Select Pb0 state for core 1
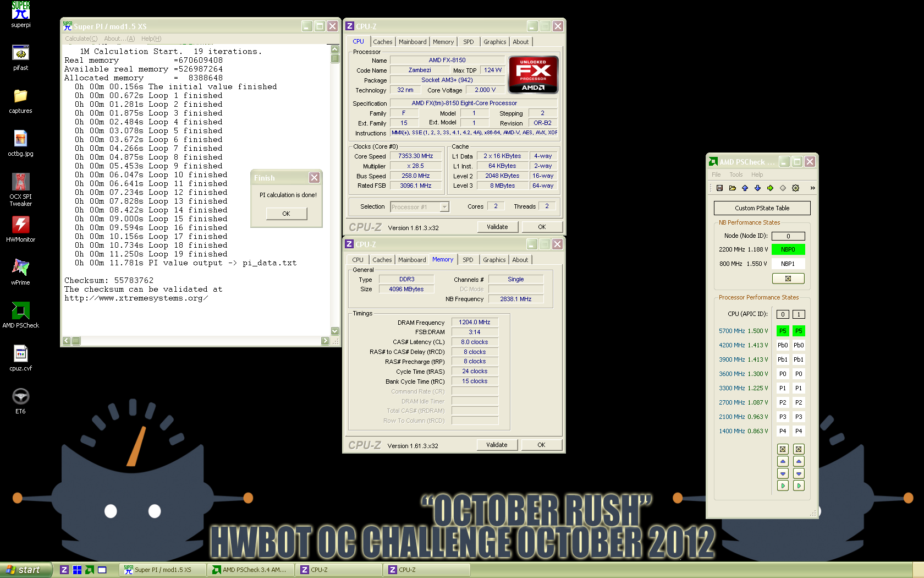Image resolution: width=924 pixels, height=578 pixels. coord(799,345)
